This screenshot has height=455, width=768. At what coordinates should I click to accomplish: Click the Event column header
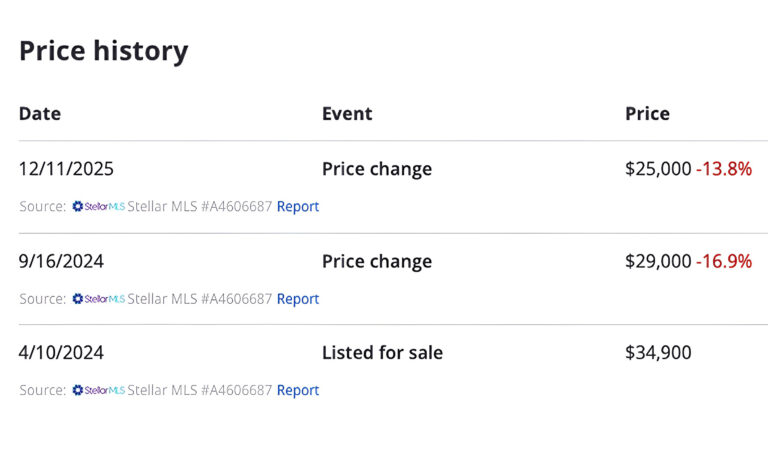tap(347, 114)
